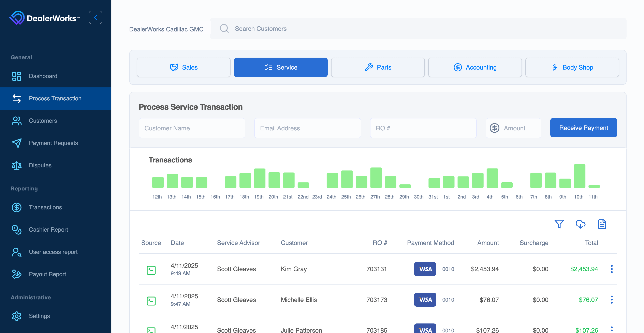Click the search magnifier icon
Viewport: 644px width, 333px height.
pyautogui.click(x=224, y=29)
